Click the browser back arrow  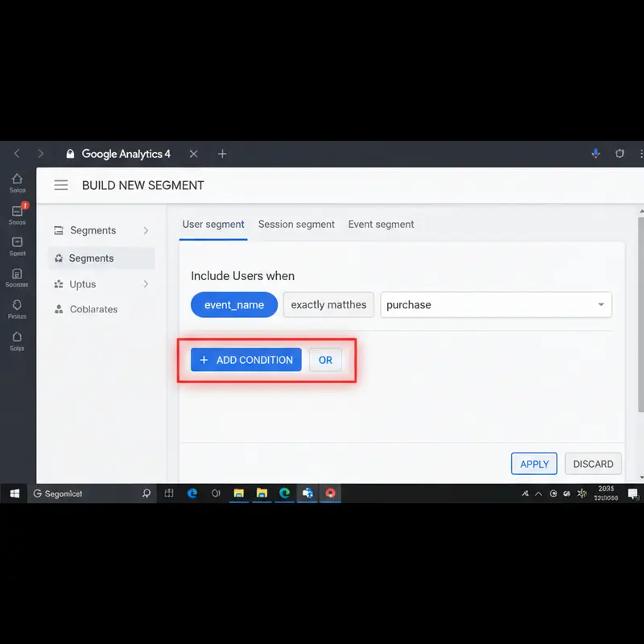pos(16,154)
